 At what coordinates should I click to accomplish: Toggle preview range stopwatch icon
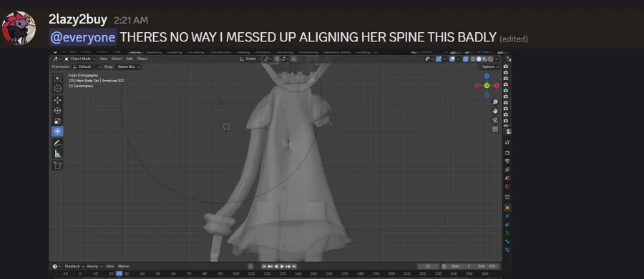click(444, 266)
